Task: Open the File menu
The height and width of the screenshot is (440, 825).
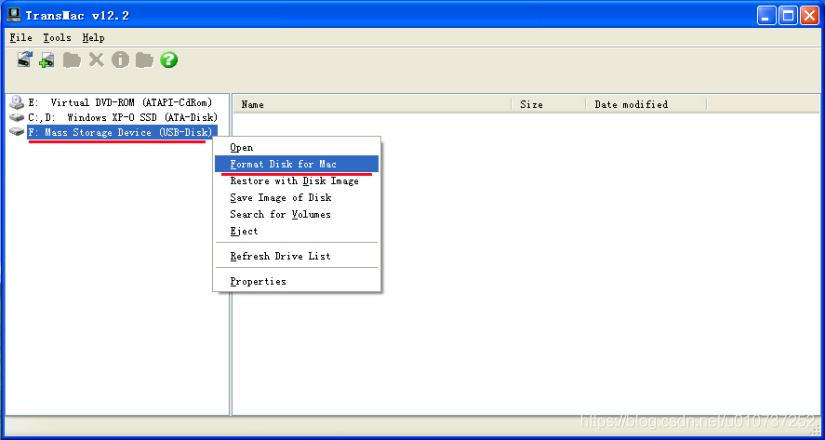Action: (21, 38)
